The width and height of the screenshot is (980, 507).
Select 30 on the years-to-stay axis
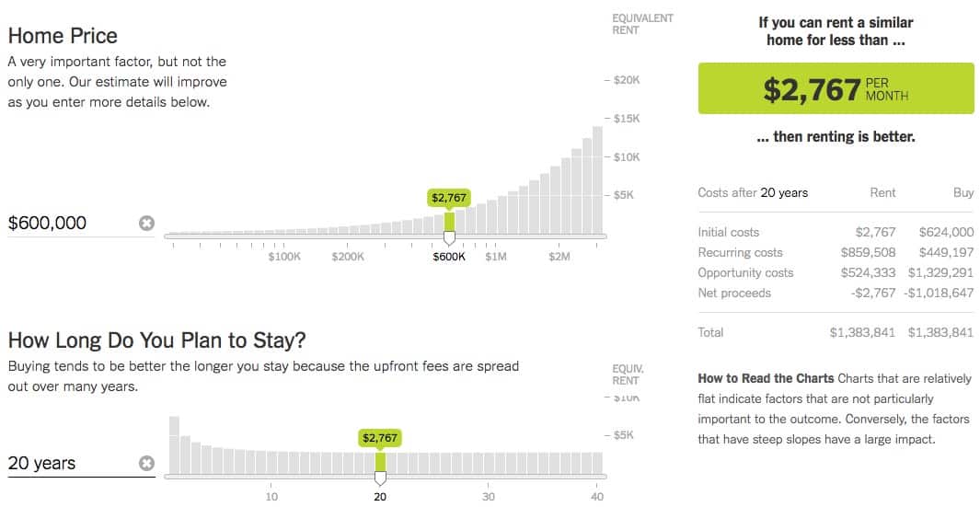[489, 497]
